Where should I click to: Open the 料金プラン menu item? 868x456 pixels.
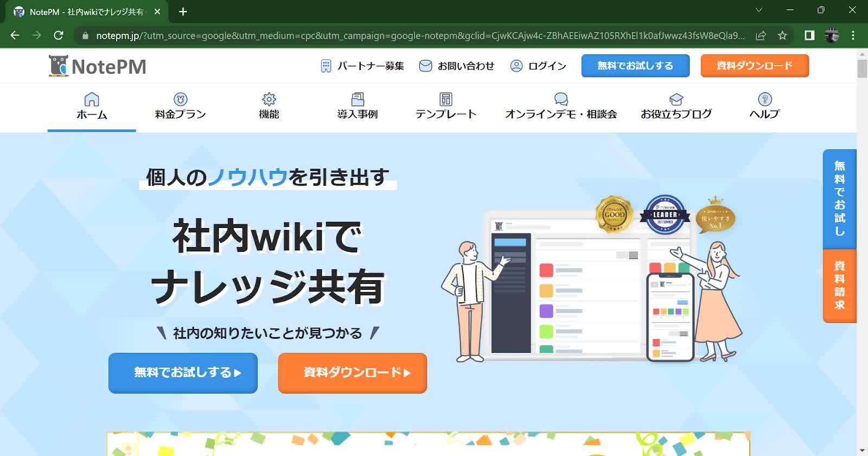[180, 115]
